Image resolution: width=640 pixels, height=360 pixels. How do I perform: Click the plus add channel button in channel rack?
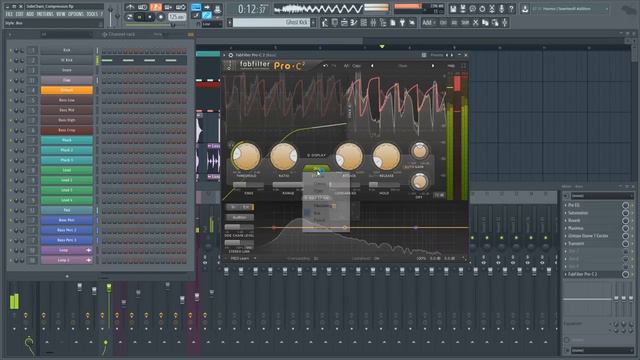[67, 276]
